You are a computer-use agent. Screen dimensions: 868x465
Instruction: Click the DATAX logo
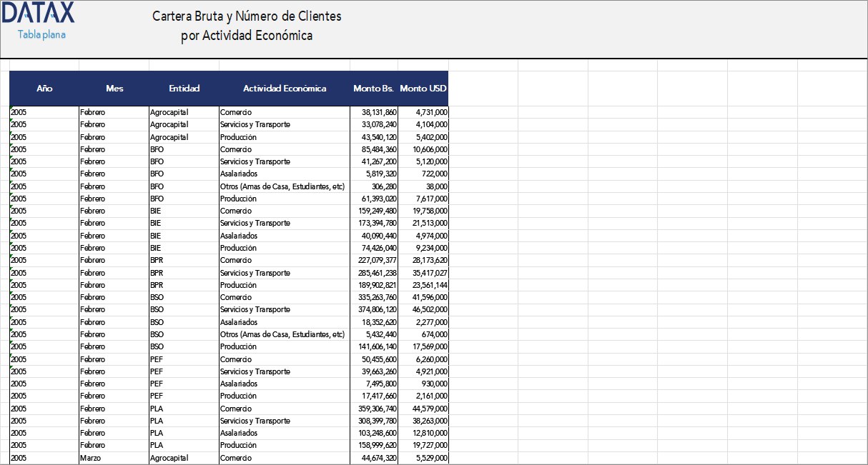coord(39,12)
